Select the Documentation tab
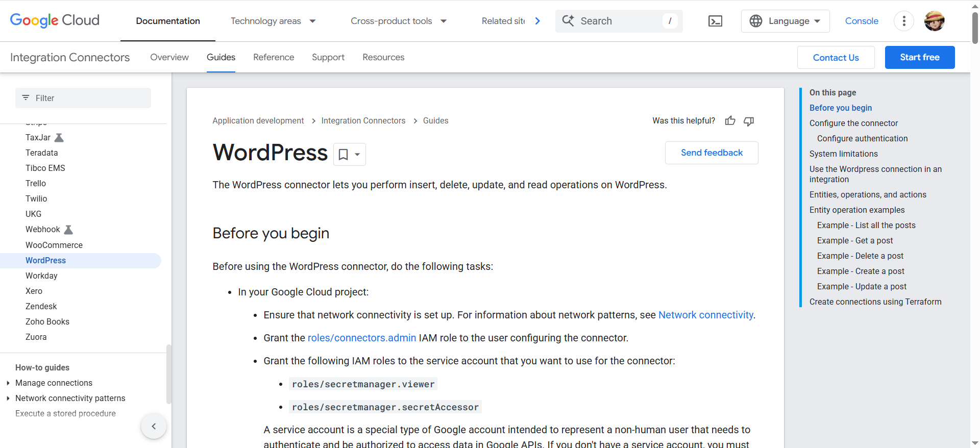This screenshot has height=448, width=980. pos(168,21)
